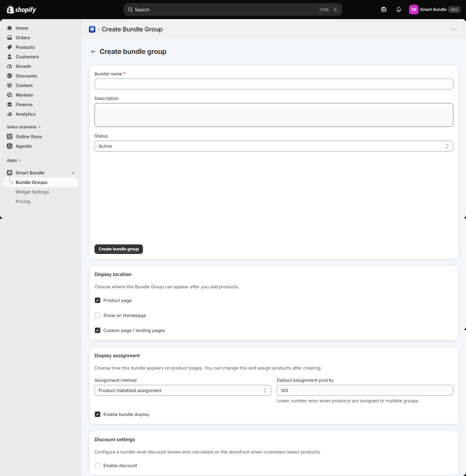Edit the Default assignment priority field
The height and width of the screenshot is (476, 466).
[365, 390]
